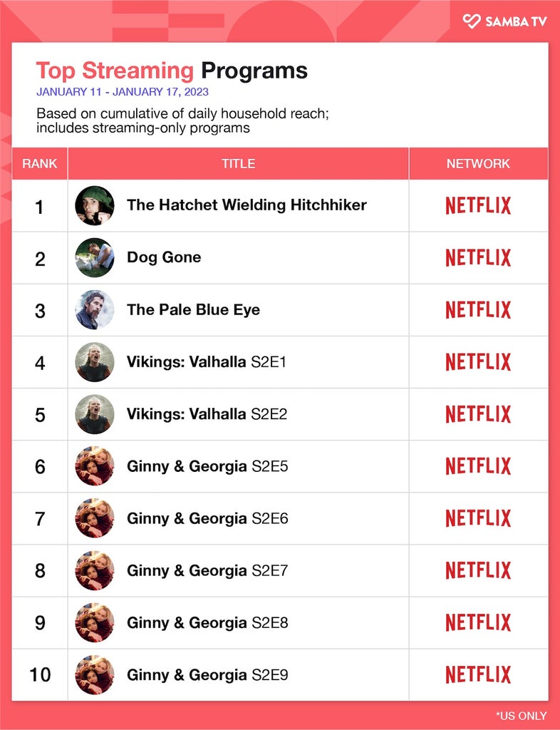Click the rank number 3
The height and width of the screenshot is (730, 560).
pos(40,311)
